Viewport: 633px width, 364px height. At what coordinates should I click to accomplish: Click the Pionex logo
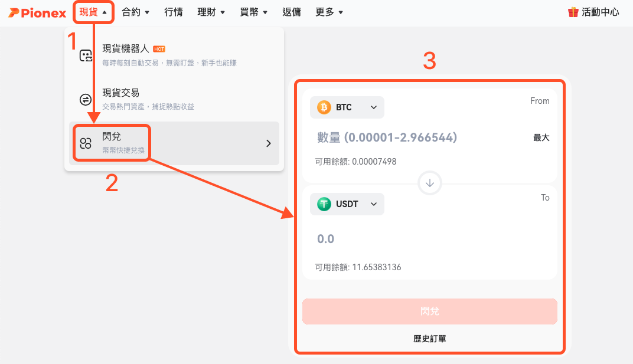tap(37, 13)
